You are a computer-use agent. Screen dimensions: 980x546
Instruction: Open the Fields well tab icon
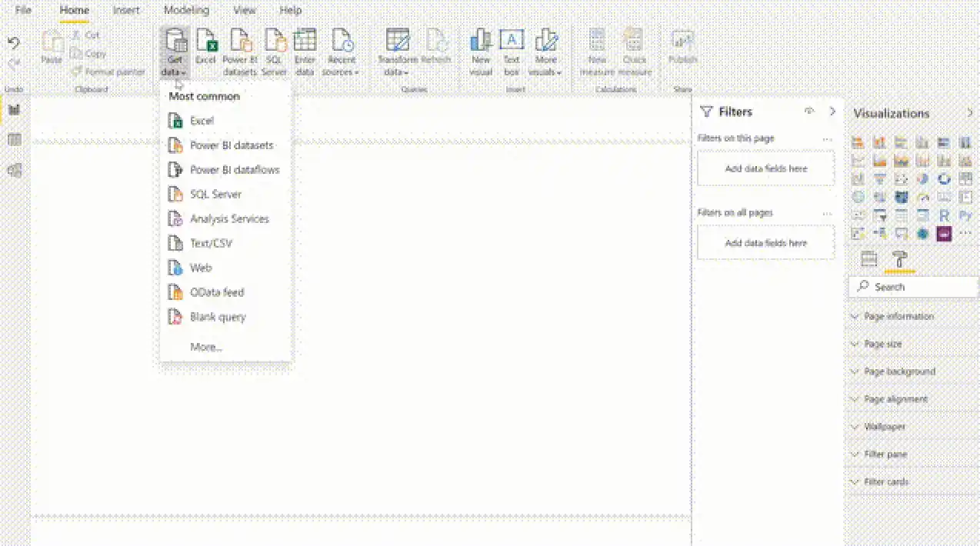coord(869,258)
